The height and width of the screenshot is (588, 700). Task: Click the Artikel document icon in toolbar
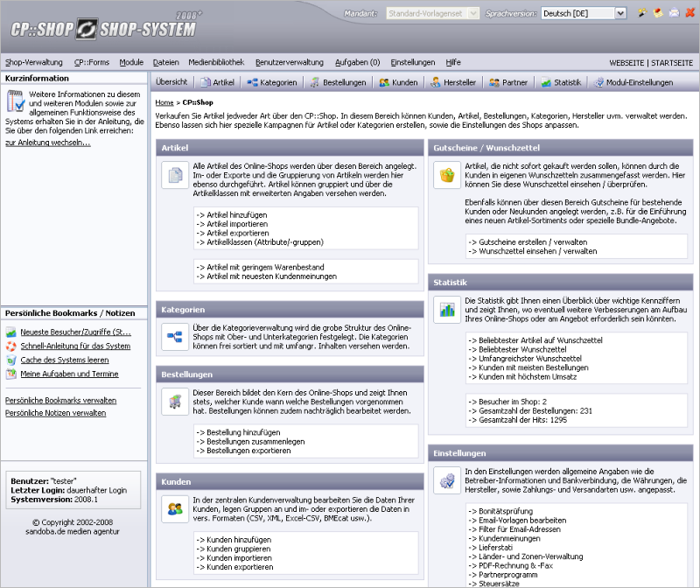pos(206,82)
